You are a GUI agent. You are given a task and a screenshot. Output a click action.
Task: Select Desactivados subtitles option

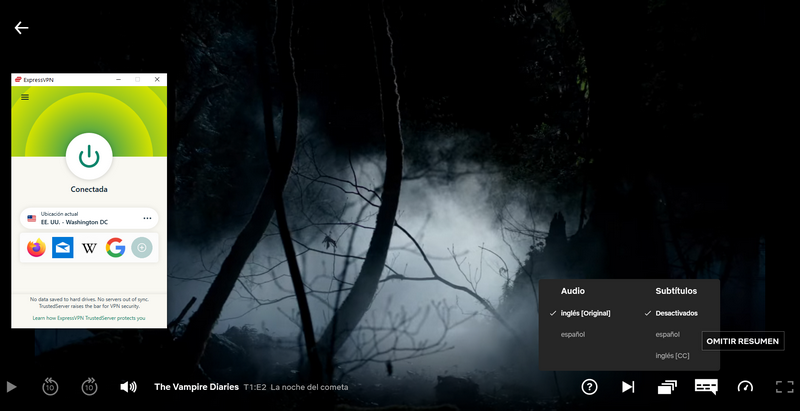click(x=677, y=313)
